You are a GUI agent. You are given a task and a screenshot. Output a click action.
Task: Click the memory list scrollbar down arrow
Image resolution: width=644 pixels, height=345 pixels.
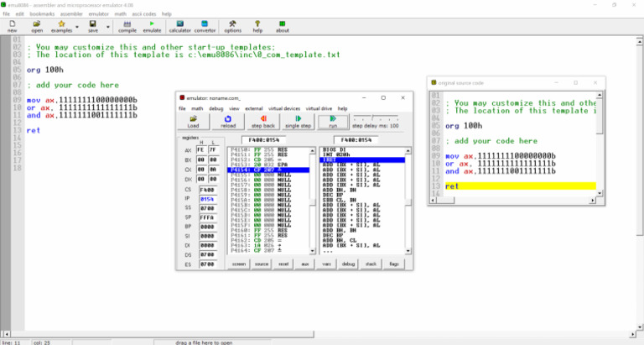tap(313, 251)
